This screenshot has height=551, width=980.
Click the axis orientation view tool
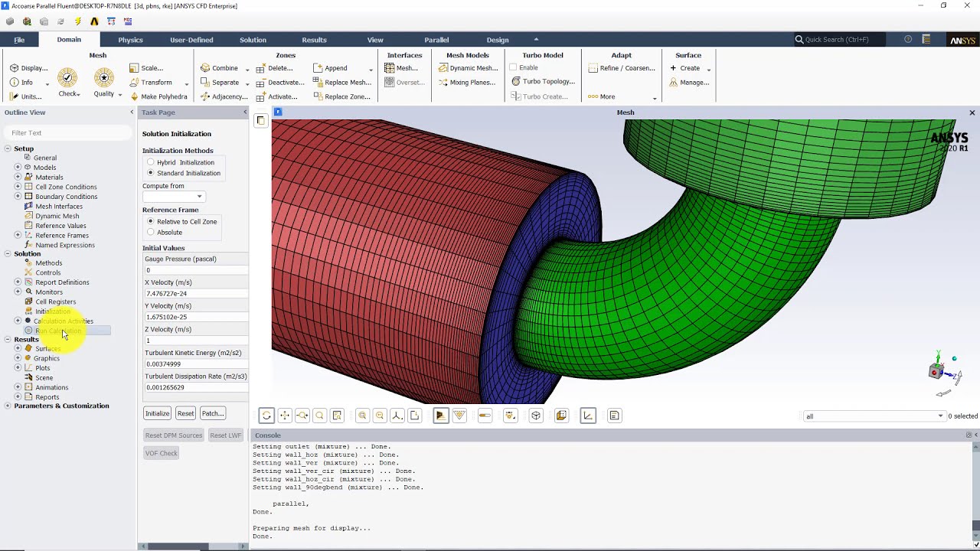tap(397, 416)
